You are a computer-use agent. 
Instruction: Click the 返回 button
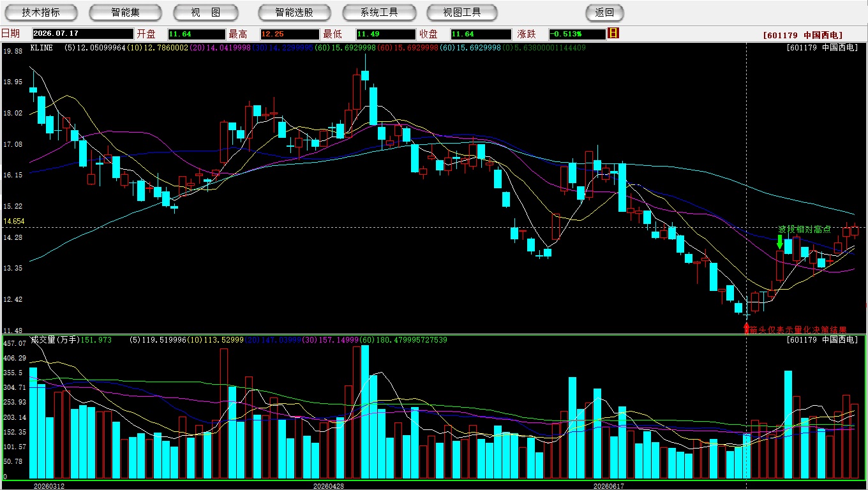point(604,13)
